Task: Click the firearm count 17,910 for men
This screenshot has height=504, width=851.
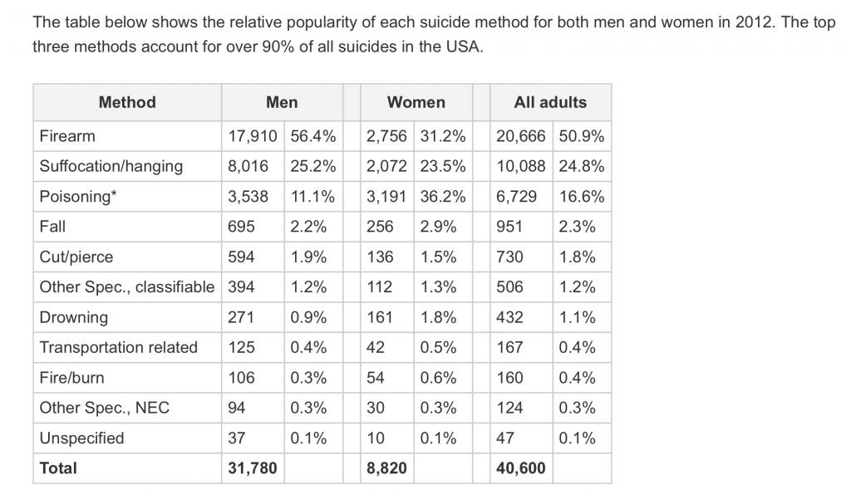Action: (253, 136)
